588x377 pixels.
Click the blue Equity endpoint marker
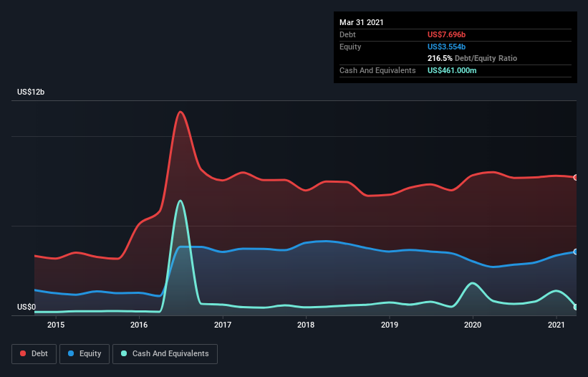tap(576, 252)
